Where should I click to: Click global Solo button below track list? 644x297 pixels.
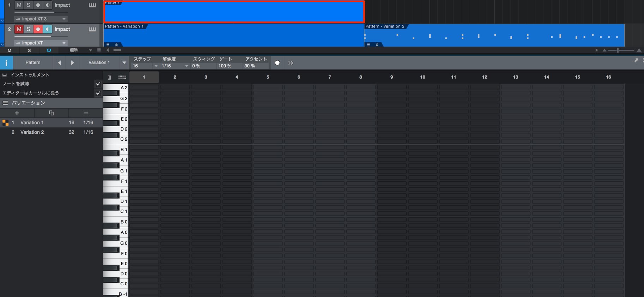pyautogui.click(x=29, y=50)
